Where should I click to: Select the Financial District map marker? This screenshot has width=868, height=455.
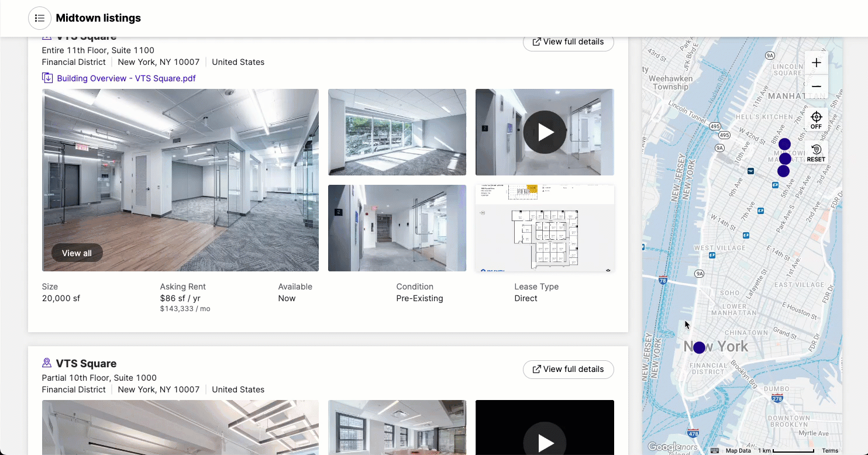699,347
